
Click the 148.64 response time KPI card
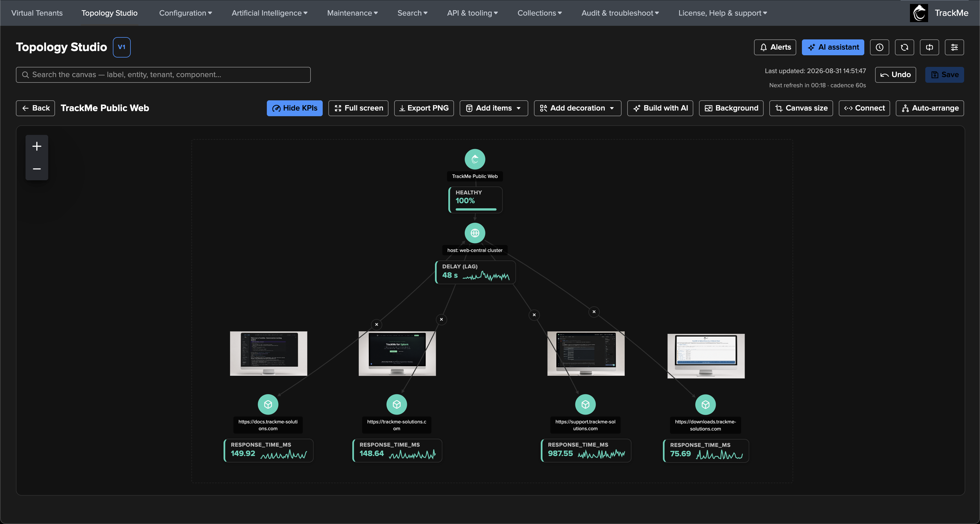click(x=397, y=451)
